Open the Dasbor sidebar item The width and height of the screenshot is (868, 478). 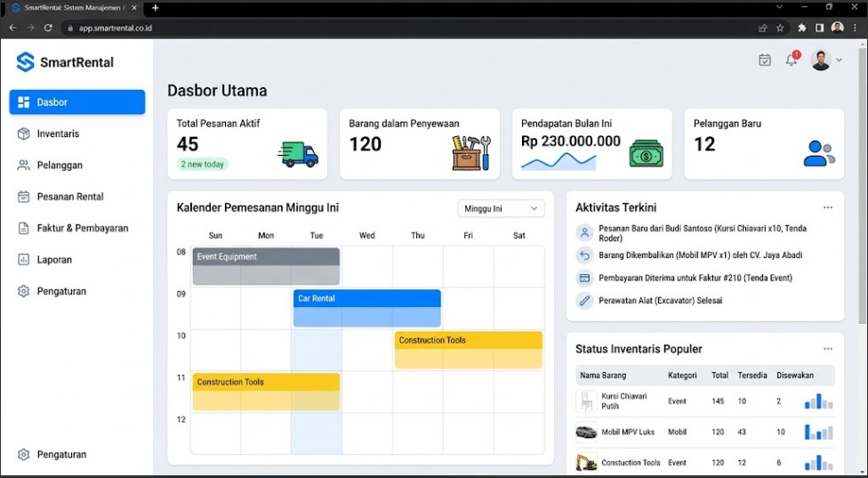click(x=77, y=101)
